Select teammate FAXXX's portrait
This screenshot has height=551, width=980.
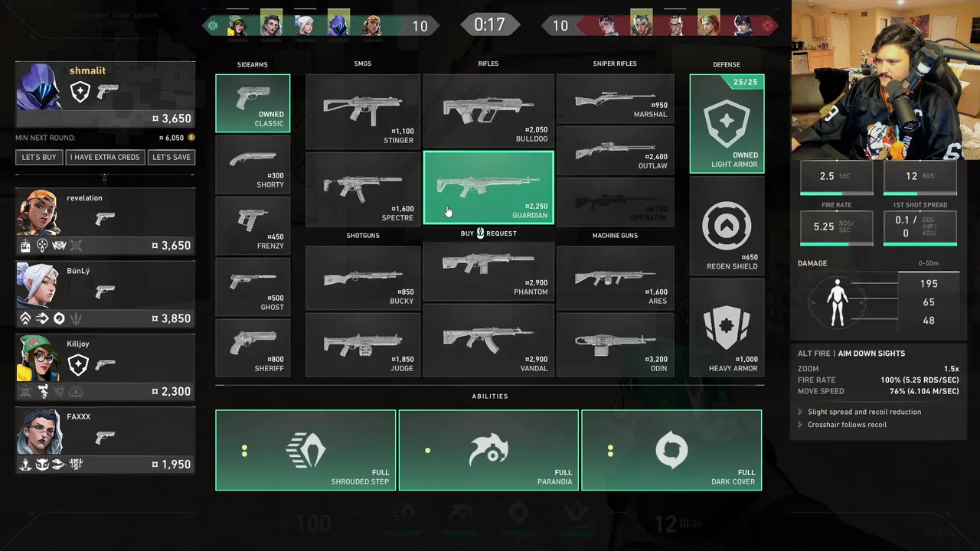point(38,432)
